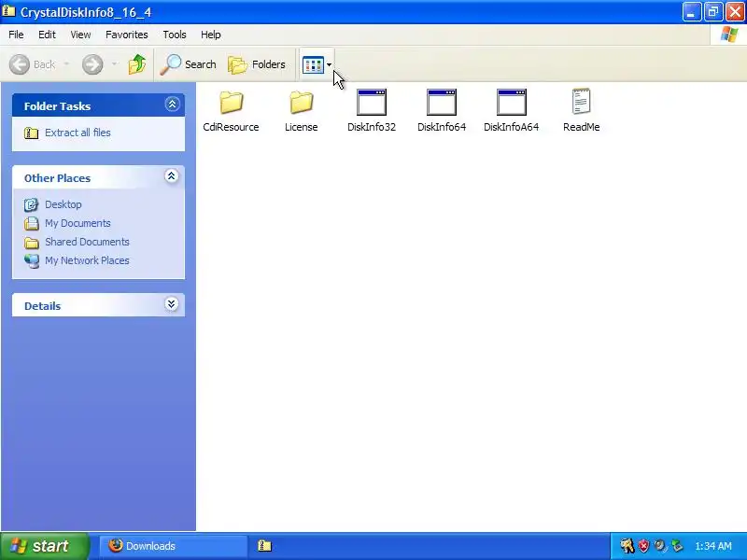Click the Shared Documents folder icon
The height and width of the screenshot is (560, 747).
pyautogui.click(x=32, y=243)
